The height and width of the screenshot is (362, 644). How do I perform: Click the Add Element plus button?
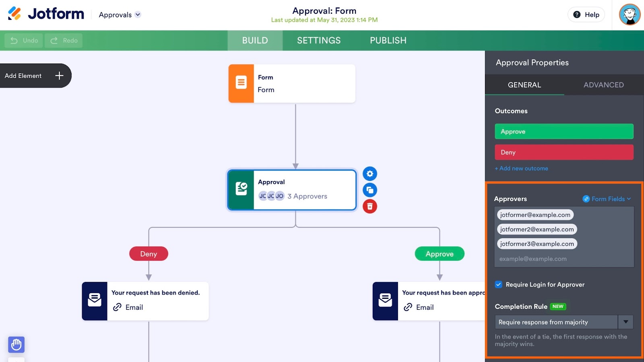pos(59,76)
